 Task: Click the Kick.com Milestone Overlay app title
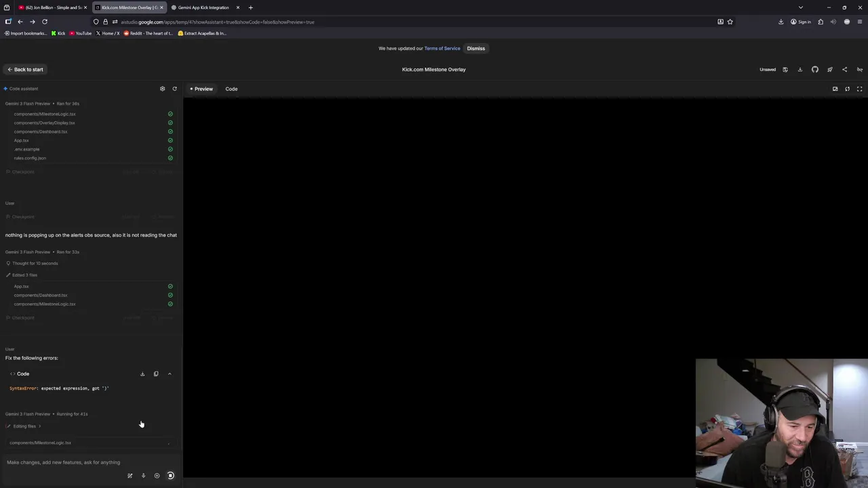pyautogui.click(x=434, y=69)
